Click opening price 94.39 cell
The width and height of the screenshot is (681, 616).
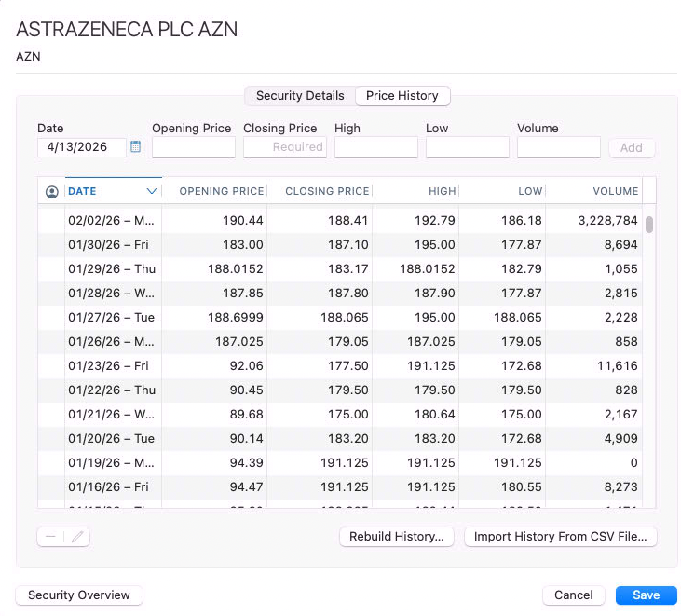click(x=246, y=463)
